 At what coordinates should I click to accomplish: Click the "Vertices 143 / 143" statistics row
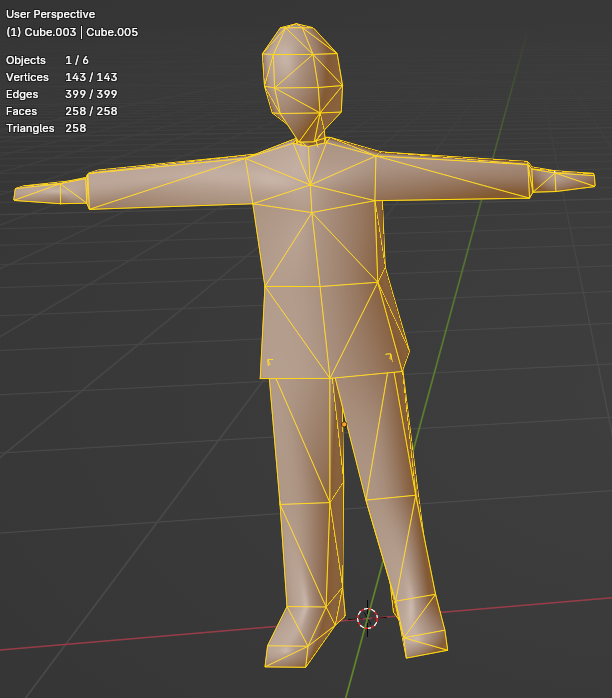[62, 77]
